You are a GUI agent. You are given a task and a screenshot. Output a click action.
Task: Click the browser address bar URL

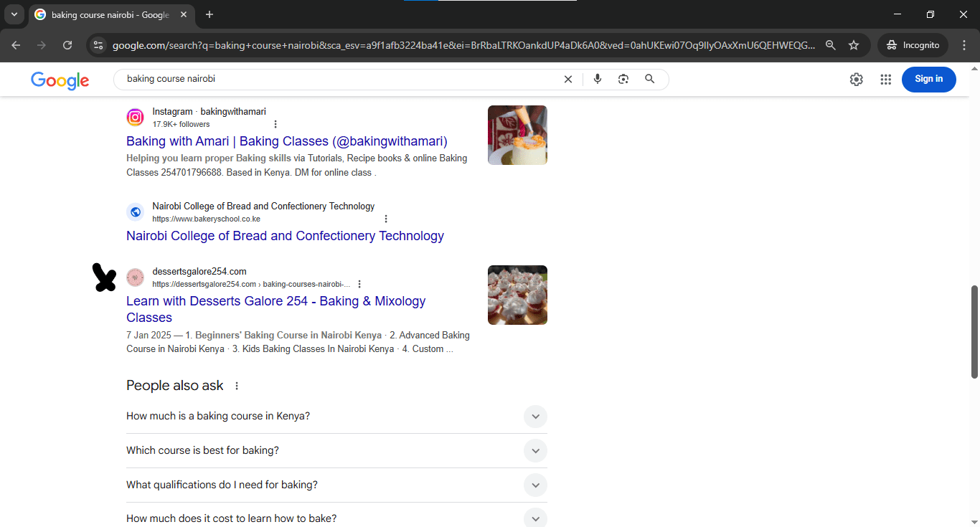(x=463, y=45)
